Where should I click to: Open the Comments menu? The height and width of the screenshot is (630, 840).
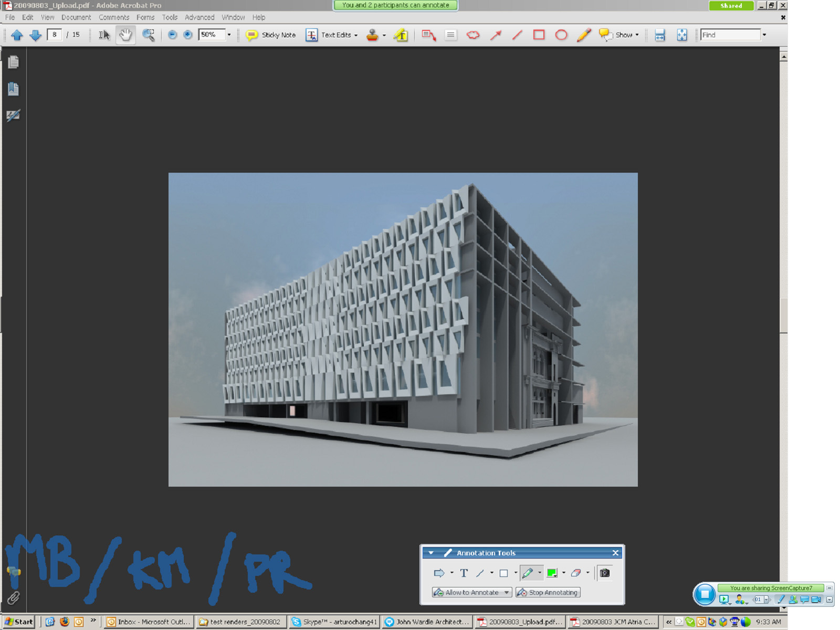114,17
